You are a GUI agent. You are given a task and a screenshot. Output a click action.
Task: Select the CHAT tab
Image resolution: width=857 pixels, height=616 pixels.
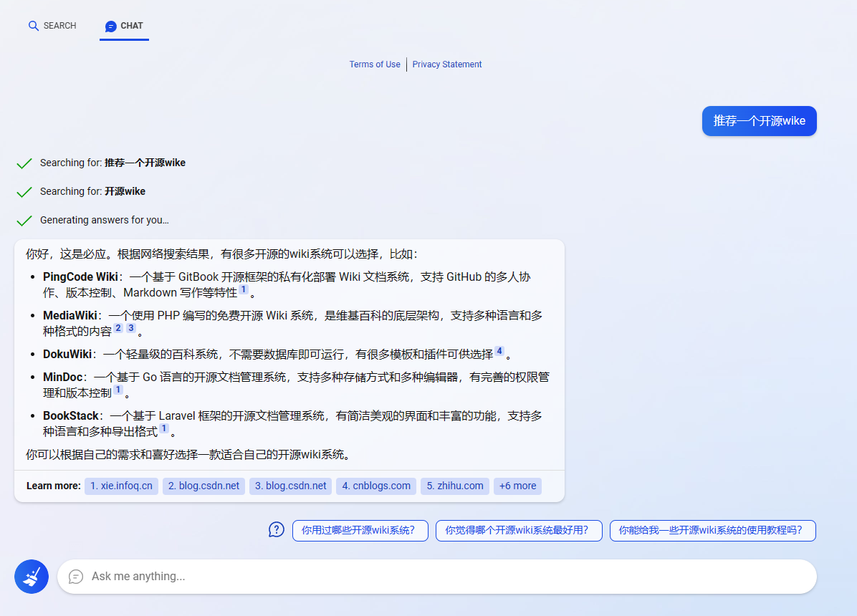(124, 26)
